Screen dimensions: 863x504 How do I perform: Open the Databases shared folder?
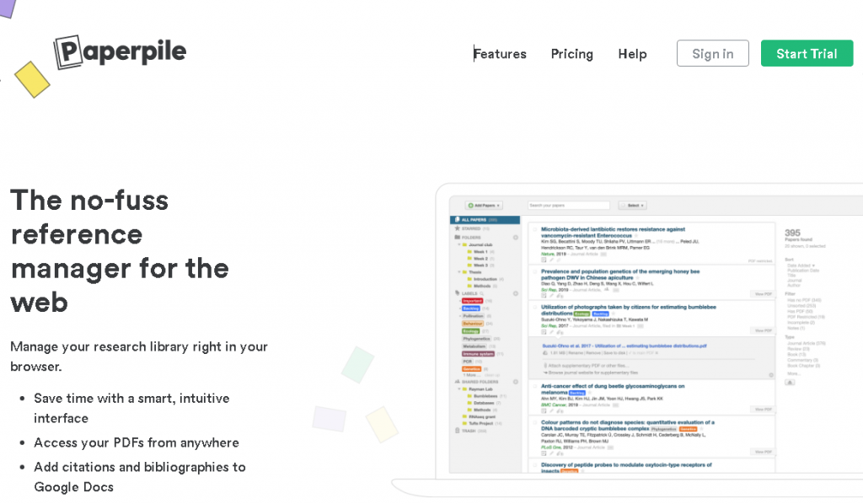click(485, 403)
